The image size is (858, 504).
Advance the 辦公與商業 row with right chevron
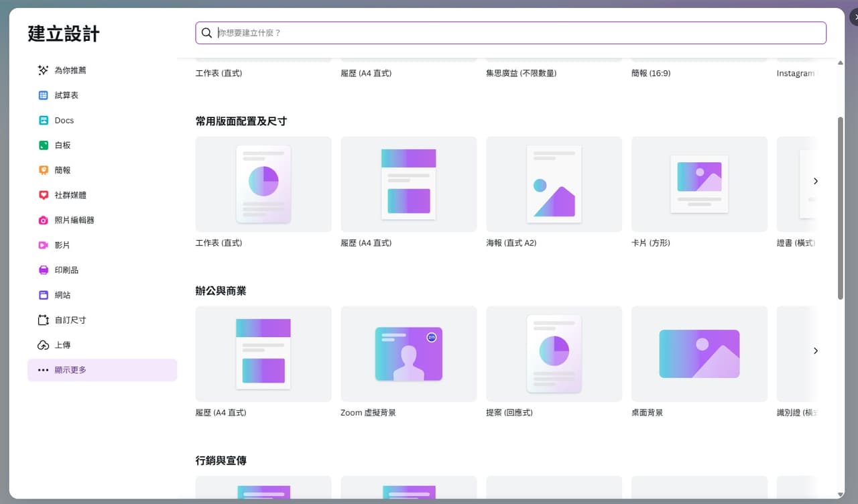pyautogui.click(x=815, y=351)
